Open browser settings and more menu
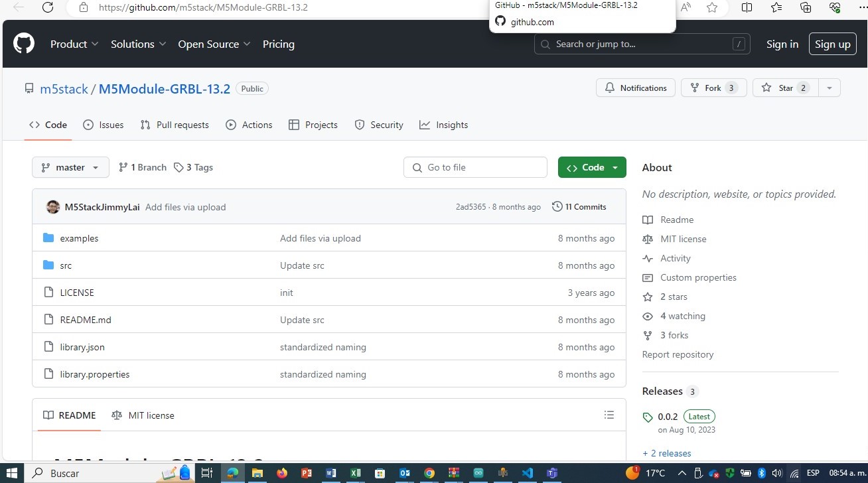 pos(863,7)
